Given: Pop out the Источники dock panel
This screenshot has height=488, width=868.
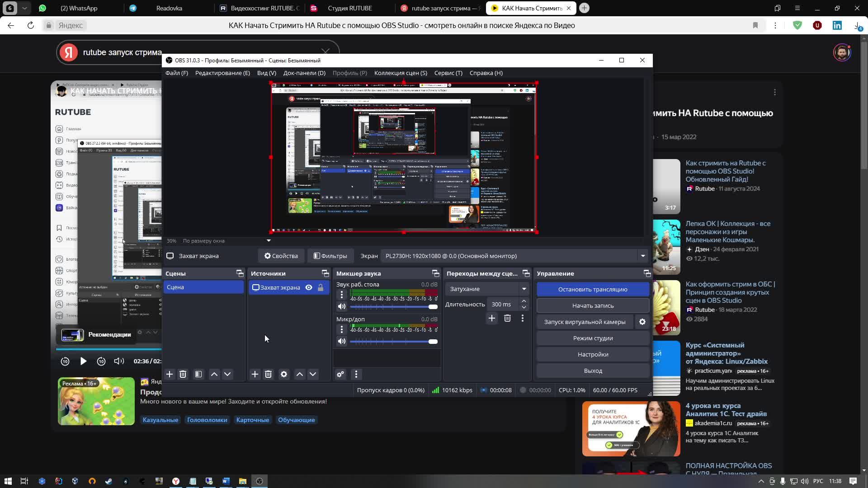Looking at the screenshot, I should click(x=325, y=273).
